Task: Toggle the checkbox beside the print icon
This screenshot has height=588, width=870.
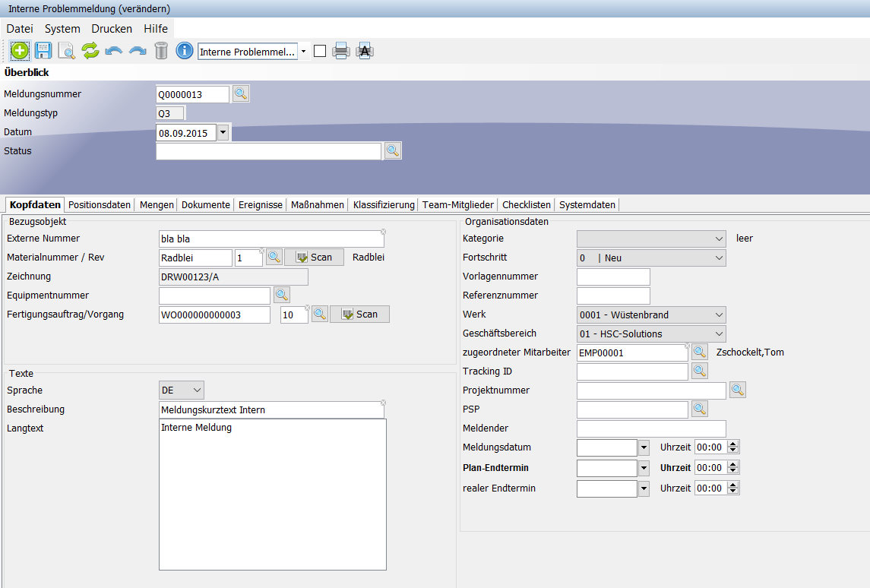Action: coord(320,51)
